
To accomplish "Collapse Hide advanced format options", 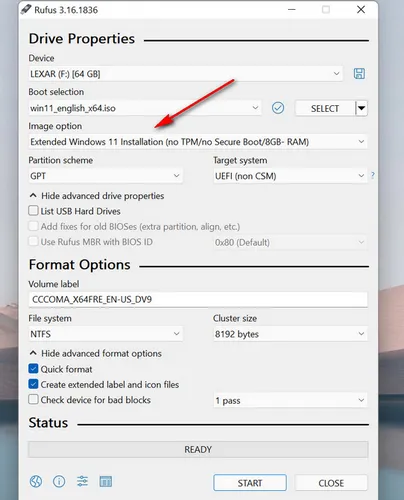I will coord(96,353).
